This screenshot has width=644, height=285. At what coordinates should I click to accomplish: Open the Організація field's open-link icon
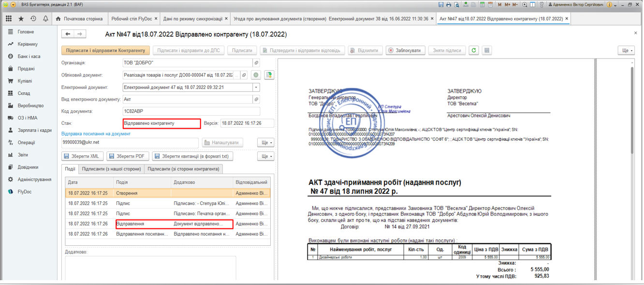[256, 63]
